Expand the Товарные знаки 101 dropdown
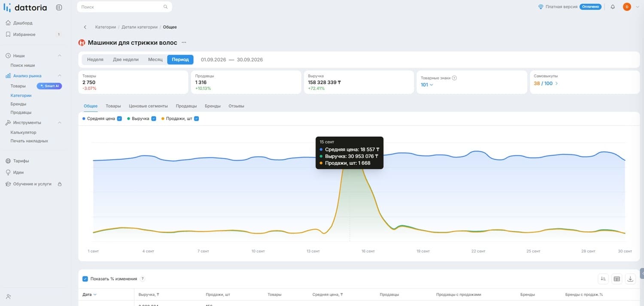This screenshot has width=644, height=306. coord(427,85)
